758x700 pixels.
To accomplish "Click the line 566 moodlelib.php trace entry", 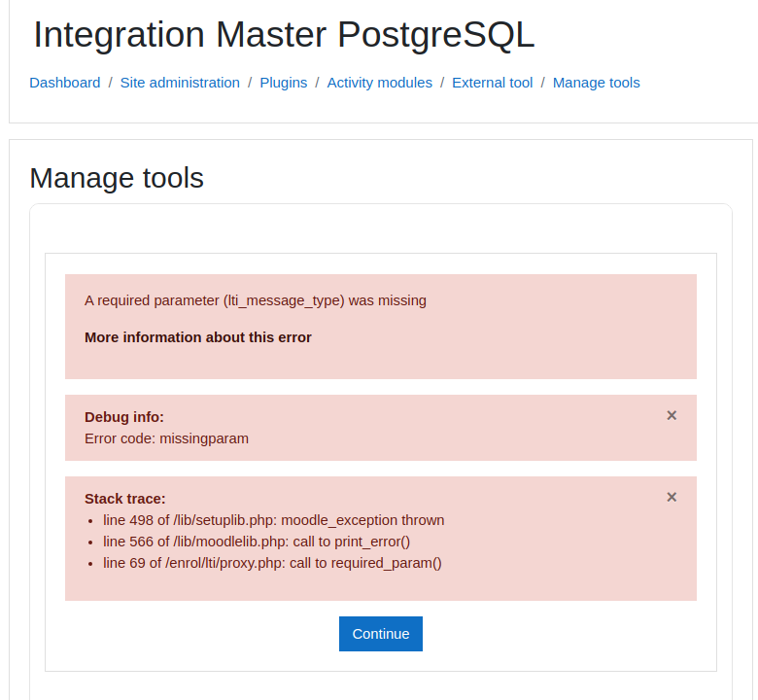I will (257, 542).
